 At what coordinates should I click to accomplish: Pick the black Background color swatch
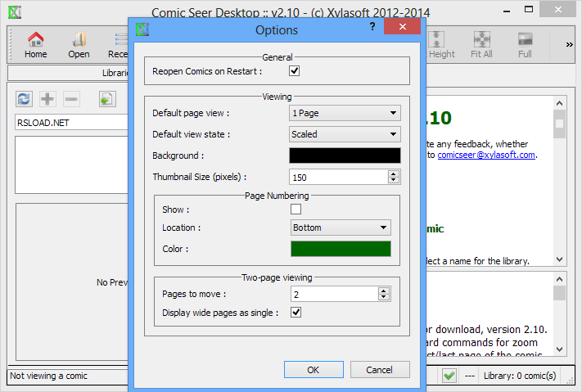(x=345, y=155)
